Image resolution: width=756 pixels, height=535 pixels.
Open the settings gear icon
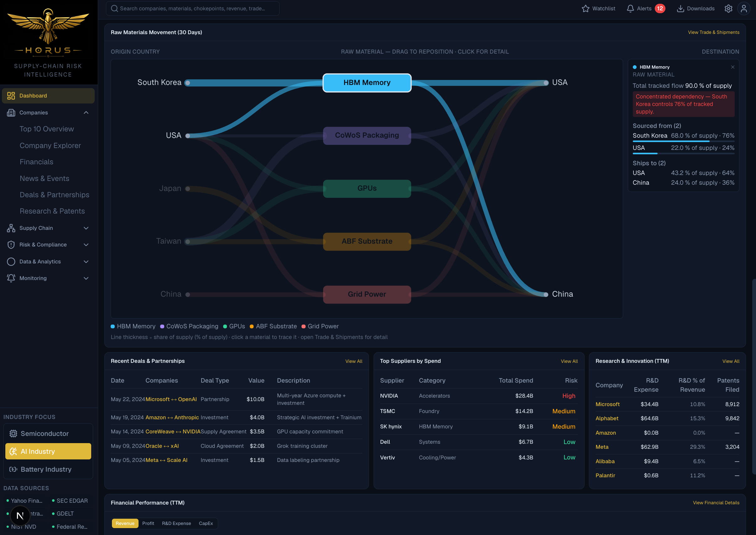pos(728,8)
